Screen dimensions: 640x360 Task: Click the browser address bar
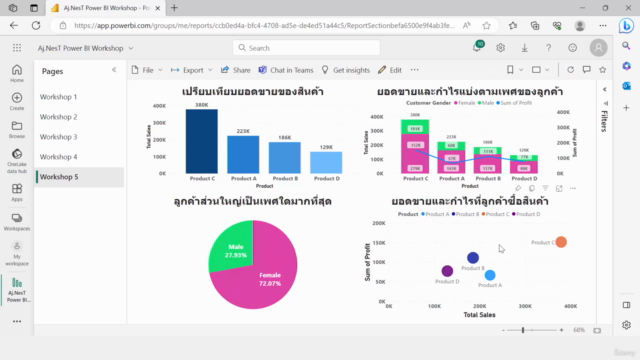tap(264, 25)
